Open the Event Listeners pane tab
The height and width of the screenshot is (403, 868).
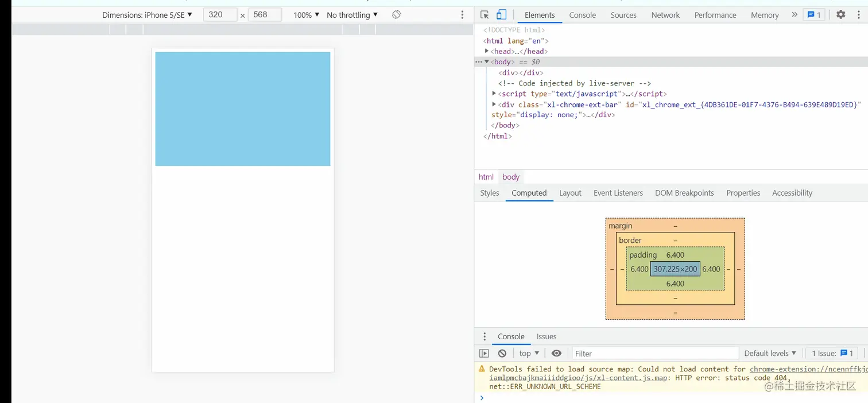[x=618, y=193]
